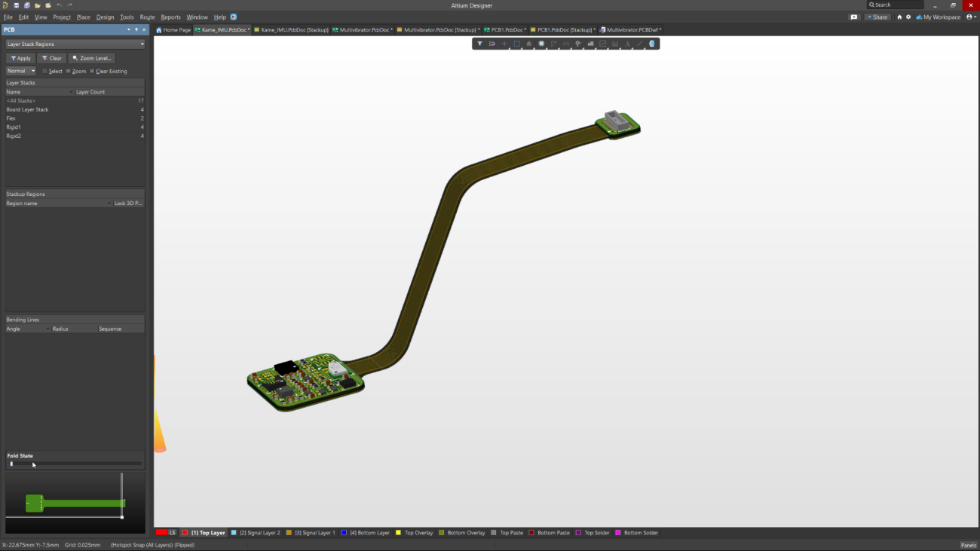
Task: Select the rectangular area selection toolbar icon
Action: (x=517, y=43)
